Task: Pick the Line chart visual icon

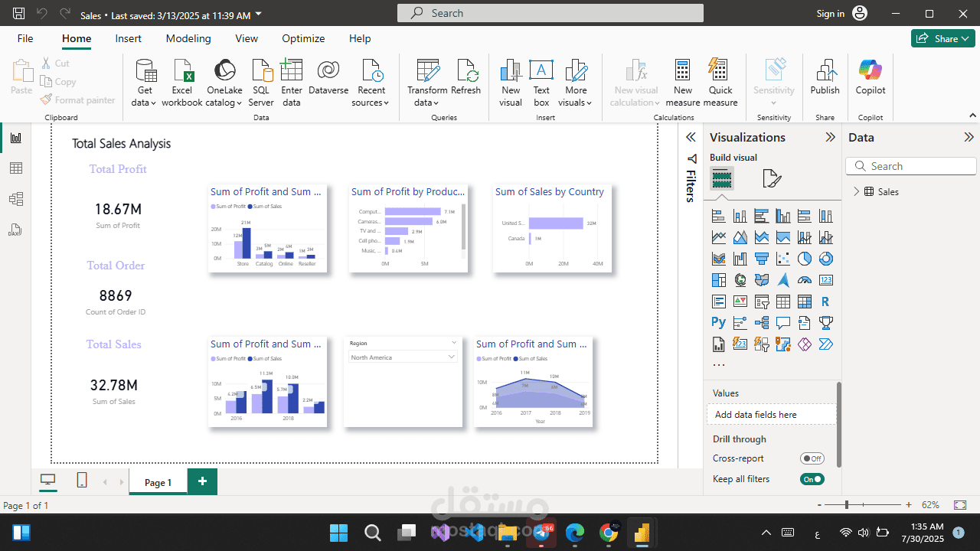Action: tap(718, 237)
